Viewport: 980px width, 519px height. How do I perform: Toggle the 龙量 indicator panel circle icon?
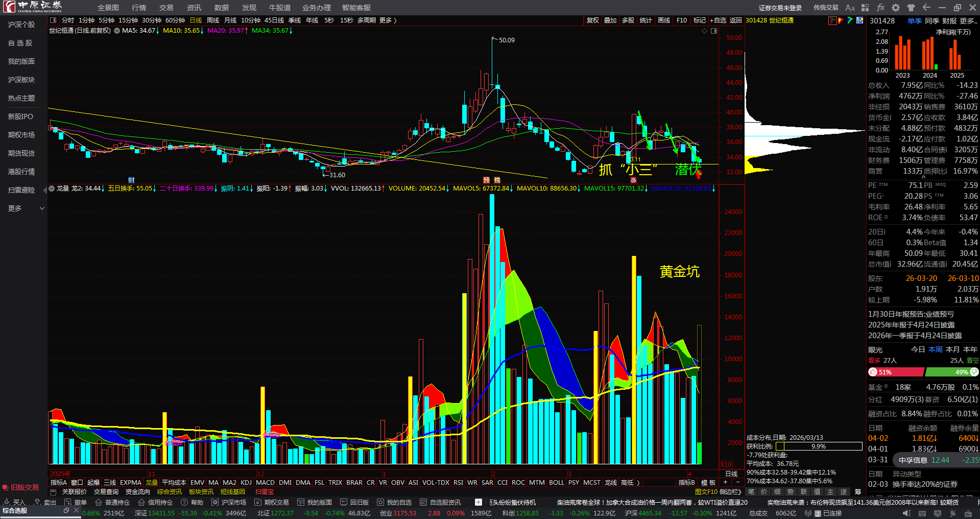(x=52, y=188)
